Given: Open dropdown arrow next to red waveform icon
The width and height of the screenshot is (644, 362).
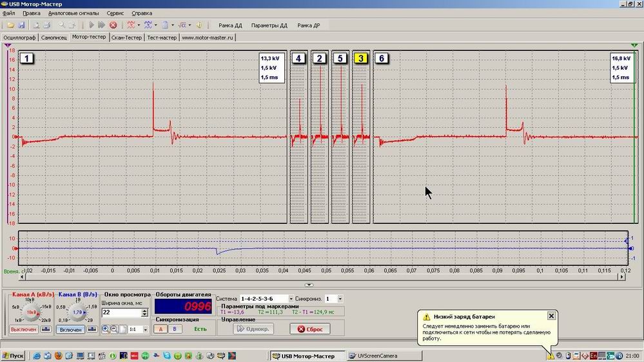Looking at the screenshot, I should click(x=139, y=25).
